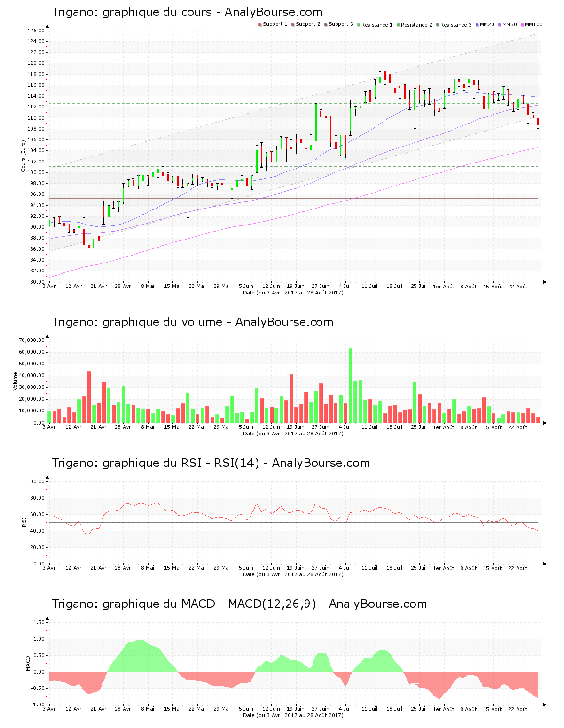Click the date range caption under the RSI chart
564x728 pixels.
(x=293, y=574)
